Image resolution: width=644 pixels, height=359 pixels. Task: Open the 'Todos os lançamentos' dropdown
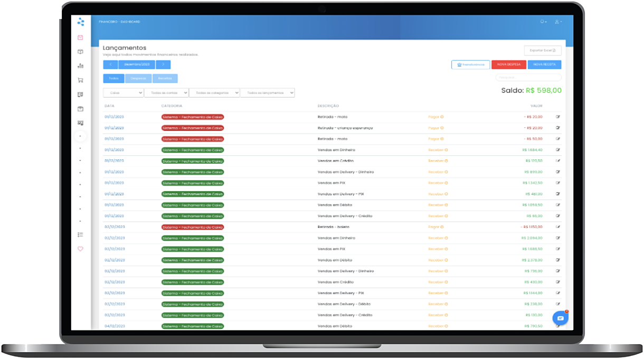coord(268,93)
